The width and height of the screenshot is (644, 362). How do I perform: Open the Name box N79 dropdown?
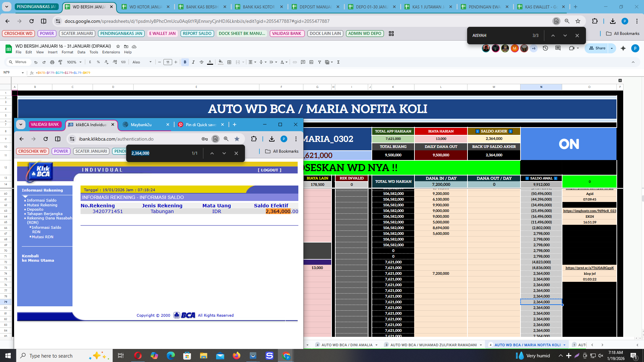pos(22,72)
